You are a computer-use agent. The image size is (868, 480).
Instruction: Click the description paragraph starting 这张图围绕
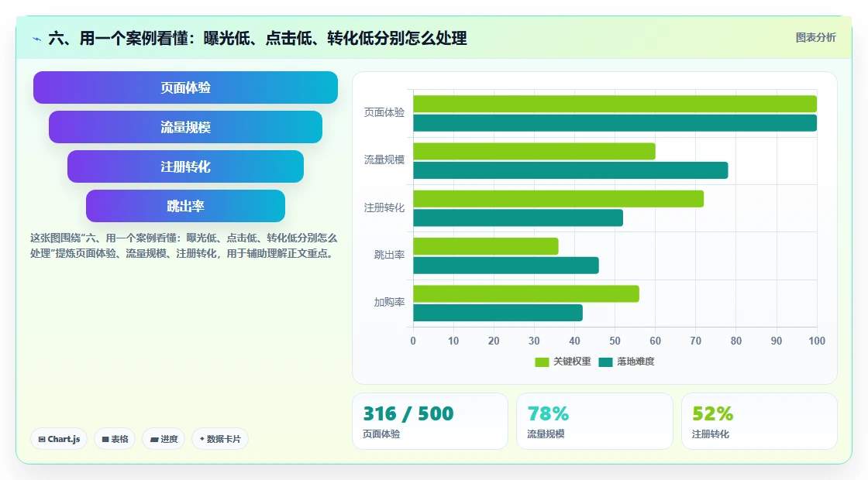pyautogui.click(x=183, y=246)
